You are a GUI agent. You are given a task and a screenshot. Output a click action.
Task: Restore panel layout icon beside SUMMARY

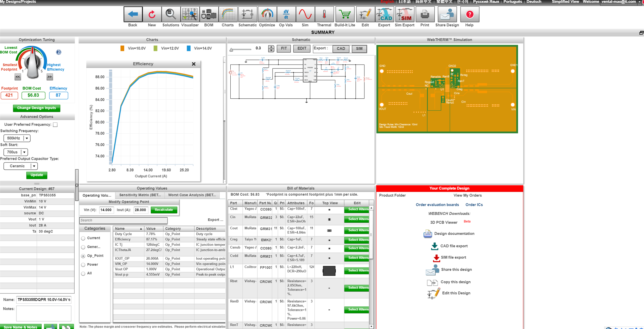(x=641, y=33)
